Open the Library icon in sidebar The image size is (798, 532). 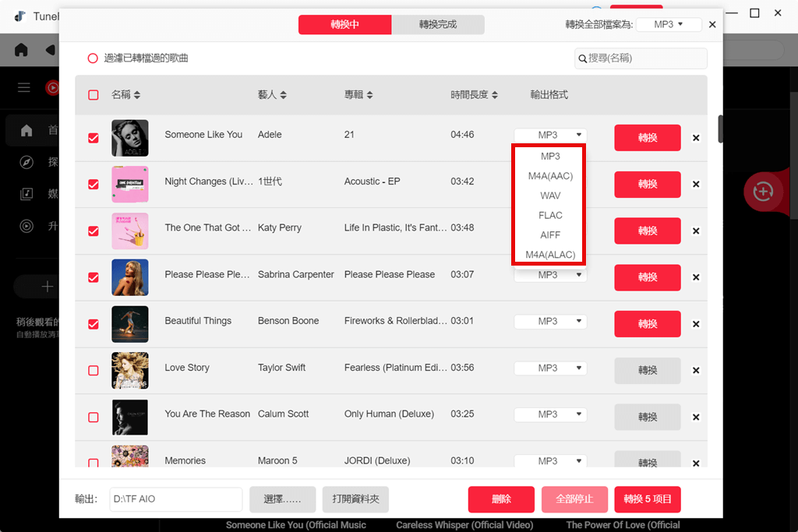click(x=26, y=194)
